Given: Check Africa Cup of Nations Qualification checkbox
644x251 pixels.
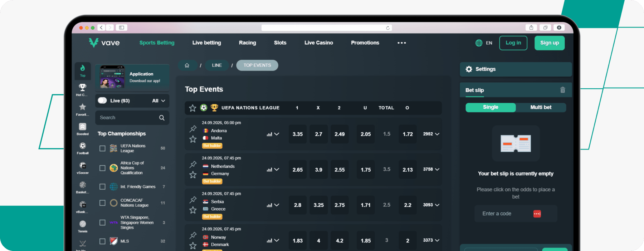Looking at the screenshot, I should 102,168.
